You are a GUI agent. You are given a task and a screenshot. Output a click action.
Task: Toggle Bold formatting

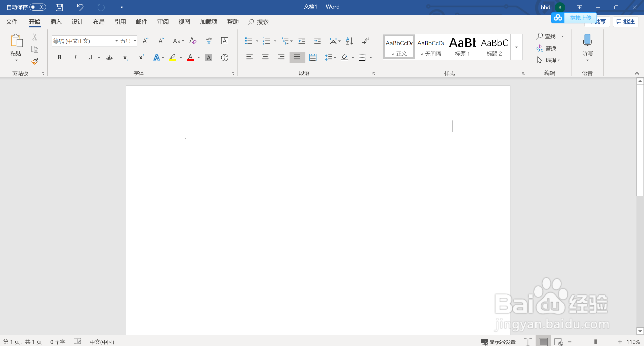click(60, 58)
